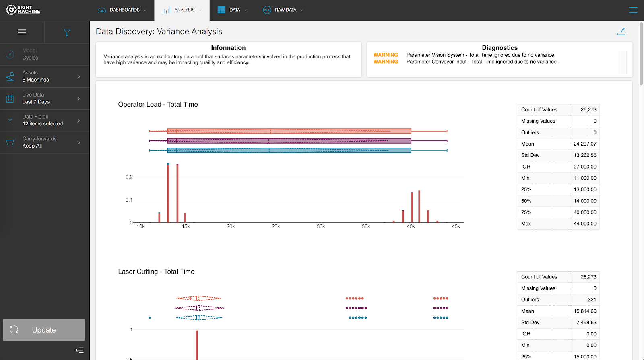
Task: Click the first orange WARNING label
Action: point(386,55)
